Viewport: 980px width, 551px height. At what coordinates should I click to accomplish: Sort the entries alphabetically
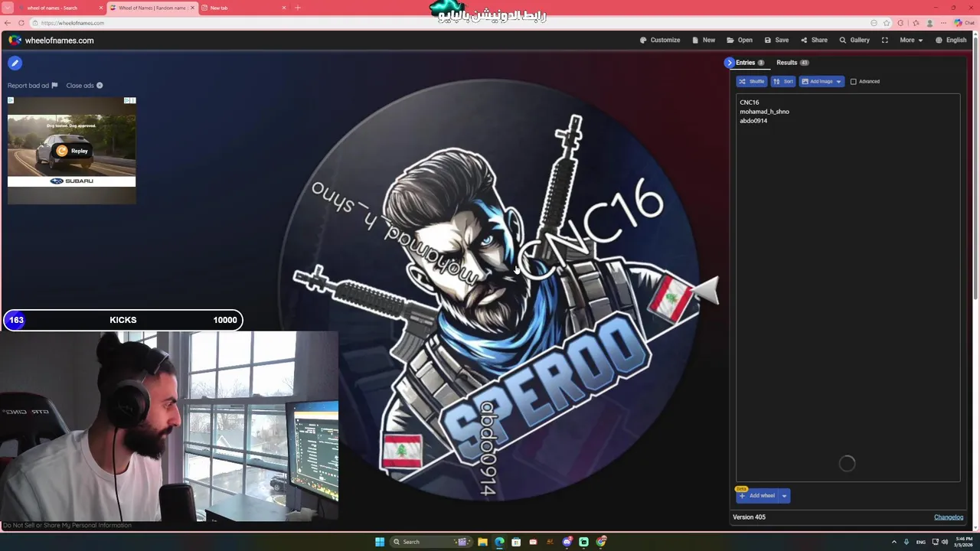[783, 81]
